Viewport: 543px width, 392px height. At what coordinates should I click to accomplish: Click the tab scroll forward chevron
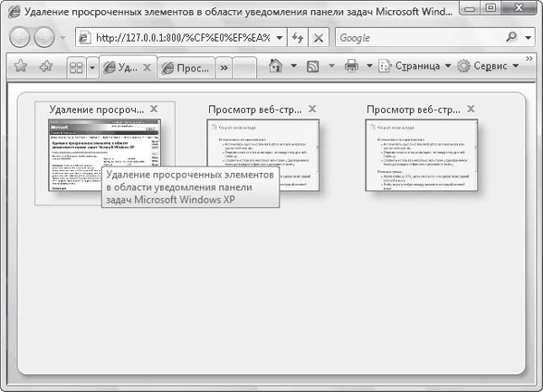[224, 68]
